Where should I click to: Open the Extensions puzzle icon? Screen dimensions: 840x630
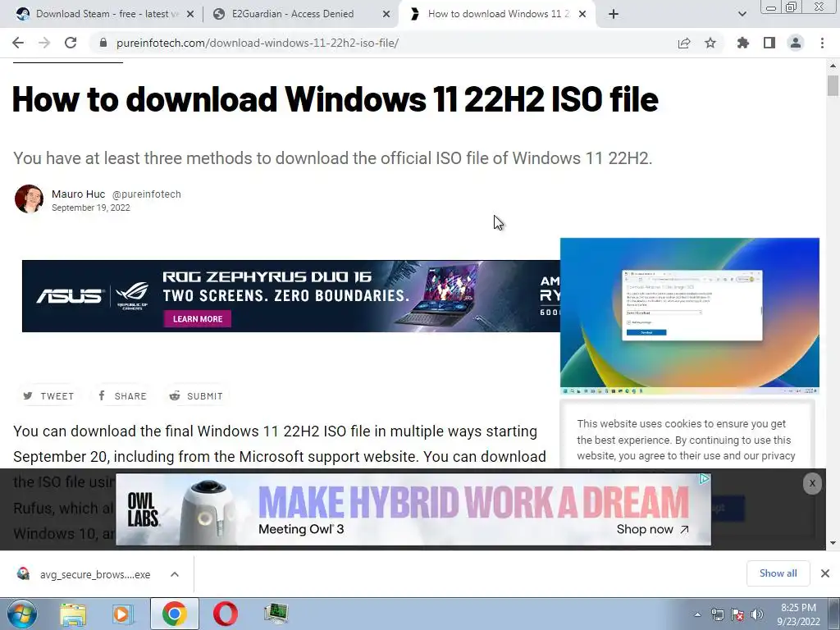point(743,43)
